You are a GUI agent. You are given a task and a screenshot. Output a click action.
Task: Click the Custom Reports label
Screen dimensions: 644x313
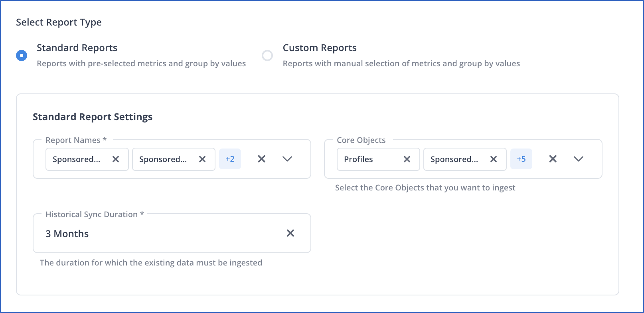320,48
